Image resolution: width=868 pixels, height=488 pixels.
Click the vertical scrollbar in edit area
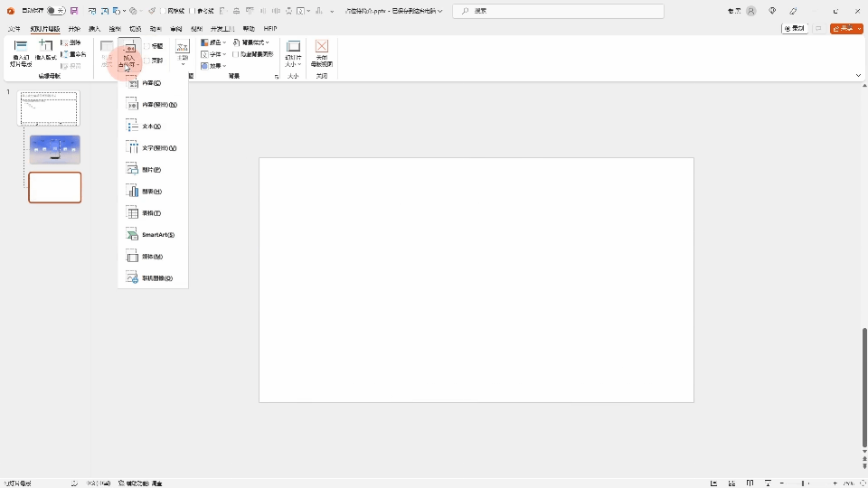(864, 386)
